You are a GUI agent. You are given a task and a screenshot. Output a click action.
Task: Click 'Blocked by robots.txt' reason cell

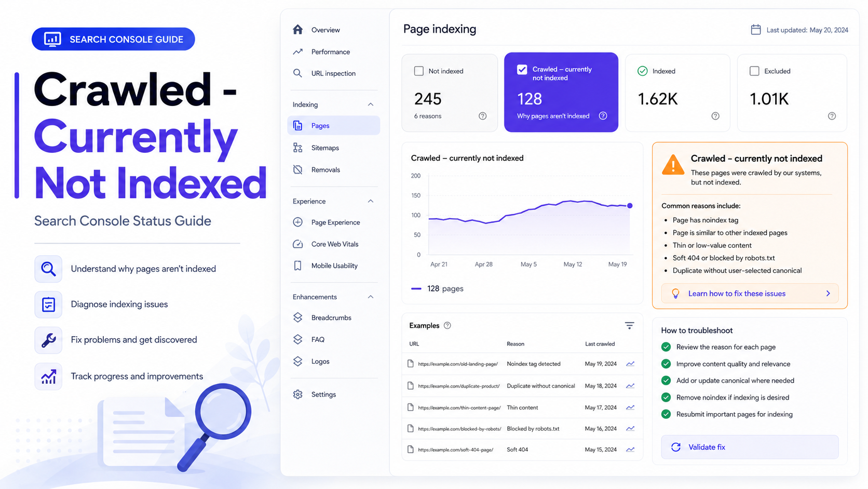point(533,429)
